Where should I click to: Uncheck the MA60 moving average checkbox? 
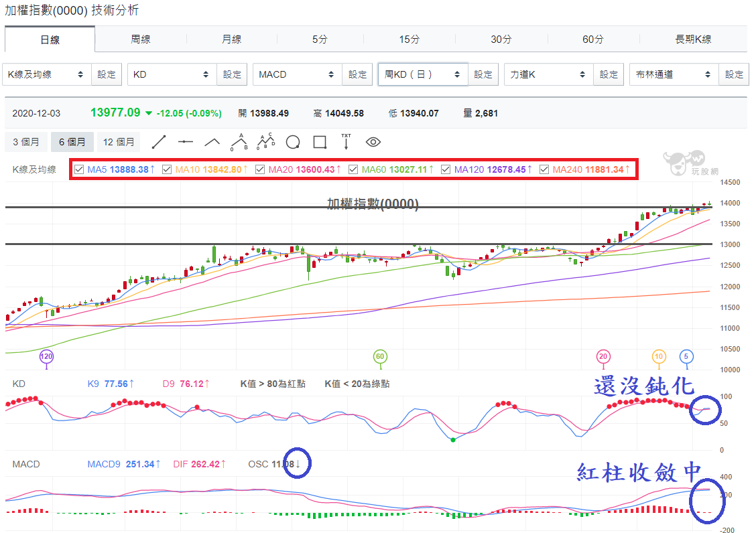(x=353, y=169)
